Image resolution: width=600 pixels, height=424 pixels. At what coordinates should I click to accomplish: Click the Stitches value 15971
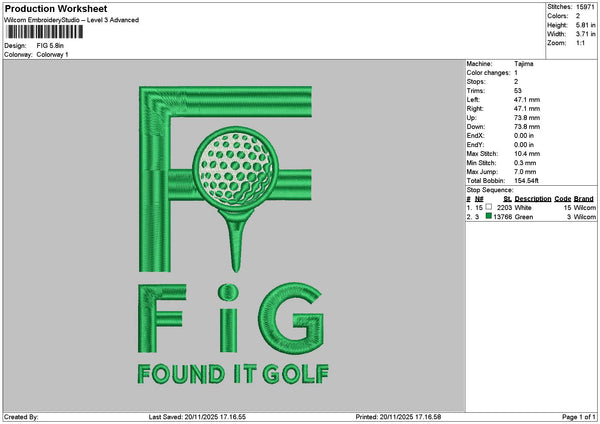point(584,7)
